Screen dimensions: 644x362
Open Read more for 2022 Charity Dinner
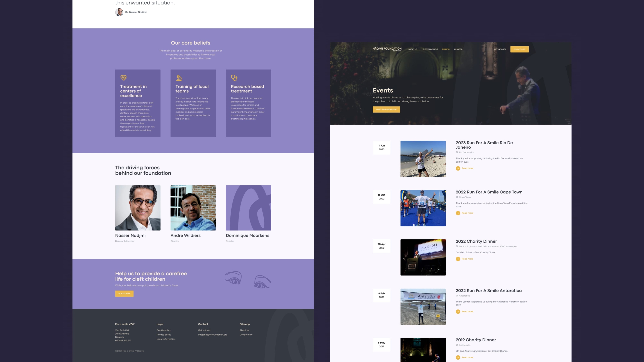(467, 259)
